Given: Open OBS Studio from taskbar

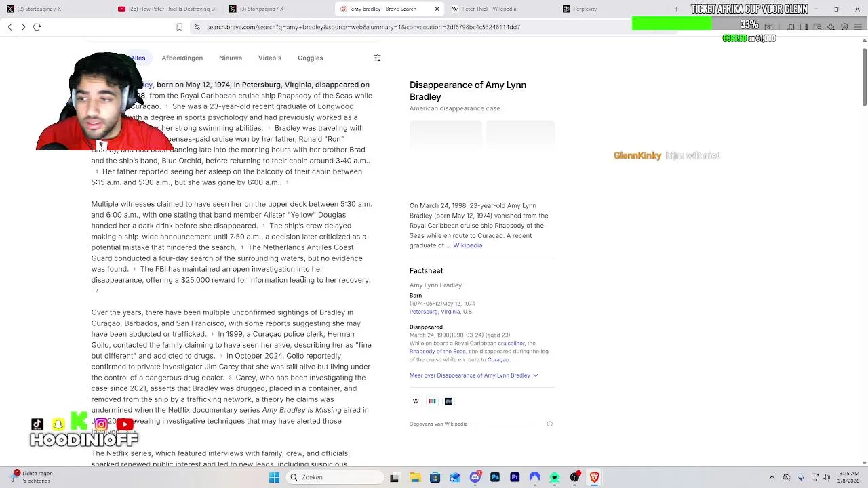Looking at the screenshot, I should [574, 477].
